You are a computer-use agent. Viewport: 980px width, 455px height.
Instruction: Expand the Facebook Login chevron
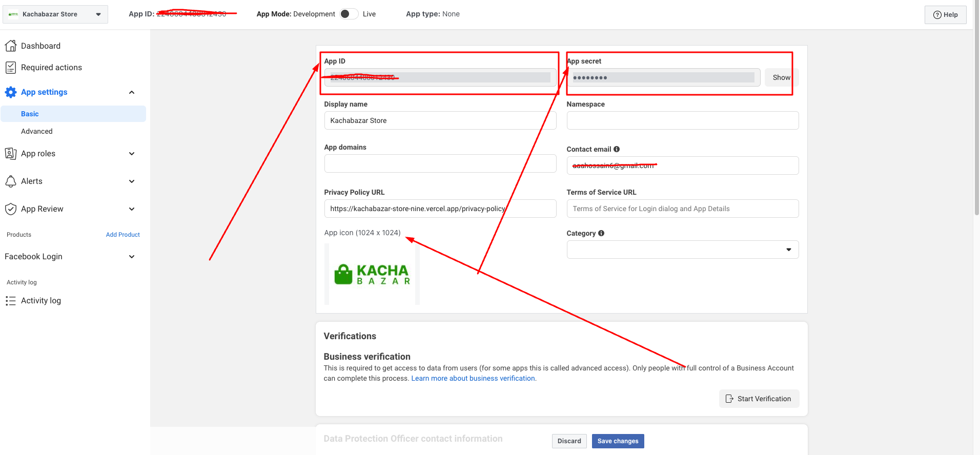pyautogui.click(x=132, y=257)
